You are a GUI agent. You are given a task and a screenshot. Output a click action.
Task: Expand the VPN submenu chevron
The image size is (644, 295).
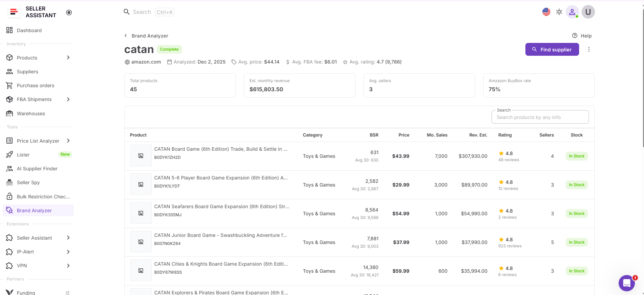[68, 266]
